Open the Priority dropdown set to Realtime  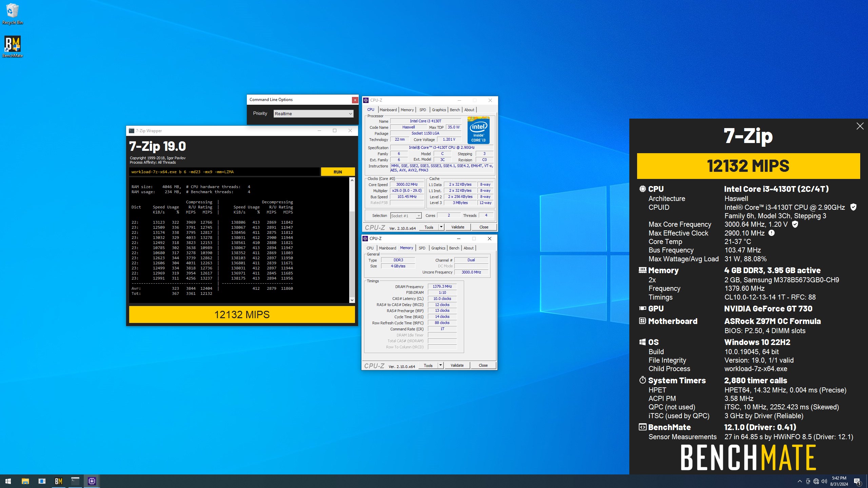[x=313, y=114]
